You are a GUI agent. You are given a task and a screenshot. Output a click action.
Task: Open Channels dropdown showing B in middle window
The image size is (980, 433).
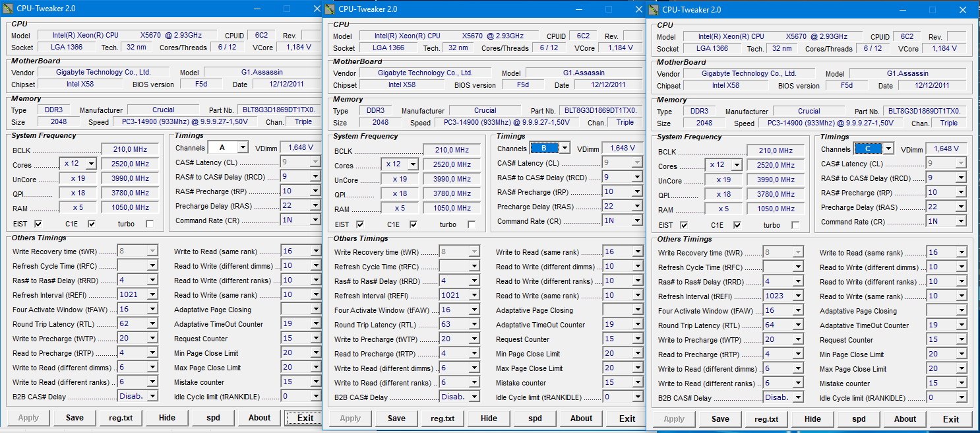tap(565, 149)
